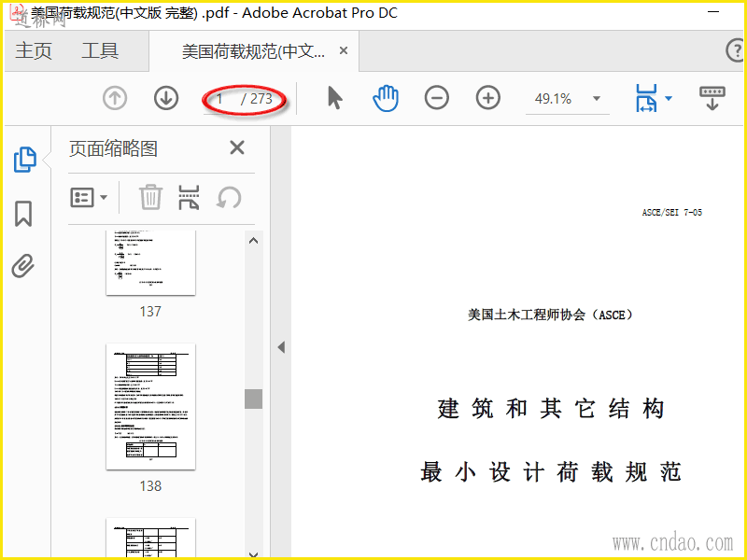Click the ASCE/SEI 7-05 text
Image resolution: width=747 pixels, height=560 pixels.
(x=671, y=213)
